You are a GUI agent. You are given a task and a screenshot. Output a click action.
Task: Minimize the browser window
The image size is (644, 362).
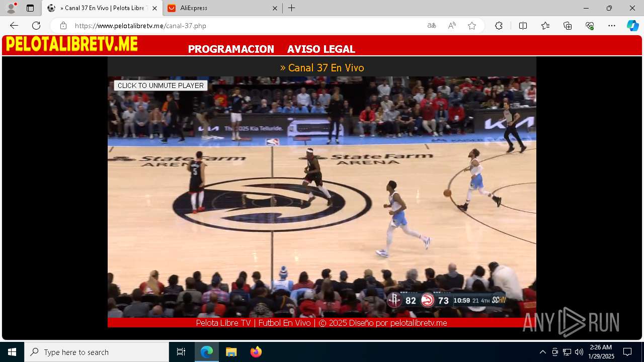pos(586,8)
